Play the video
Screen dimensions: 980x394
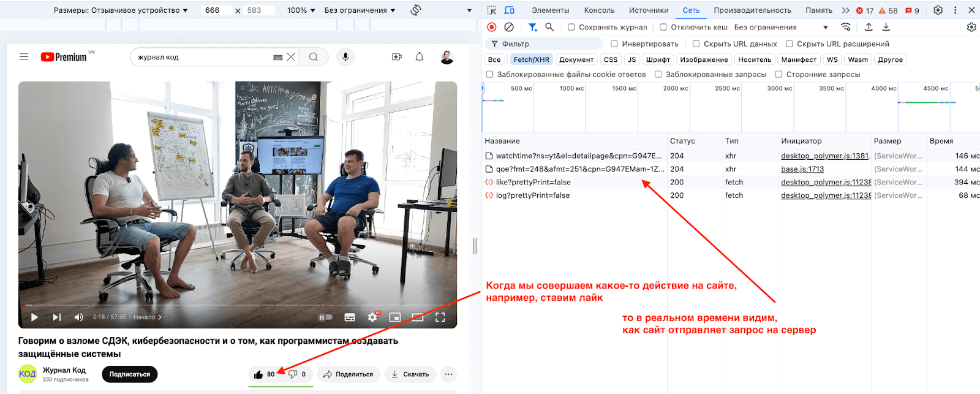pos(34,317)
